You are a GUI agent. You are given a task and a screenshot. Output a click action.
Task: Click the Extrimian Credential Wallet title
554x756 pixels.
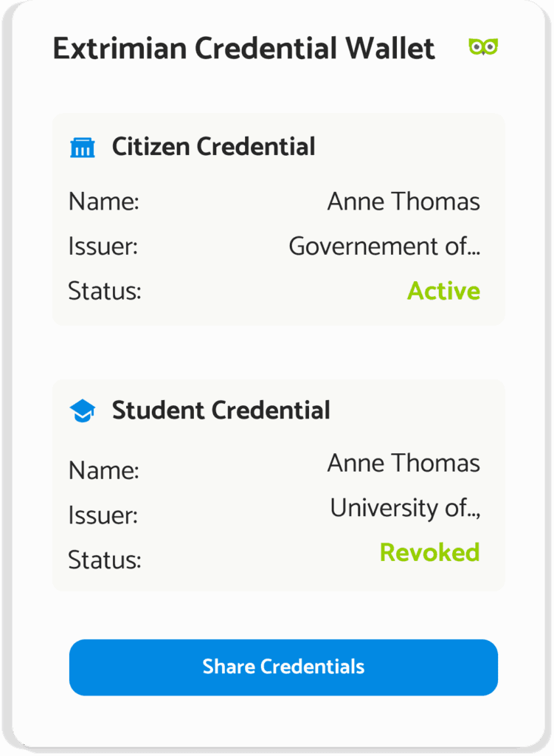[243, 49]
